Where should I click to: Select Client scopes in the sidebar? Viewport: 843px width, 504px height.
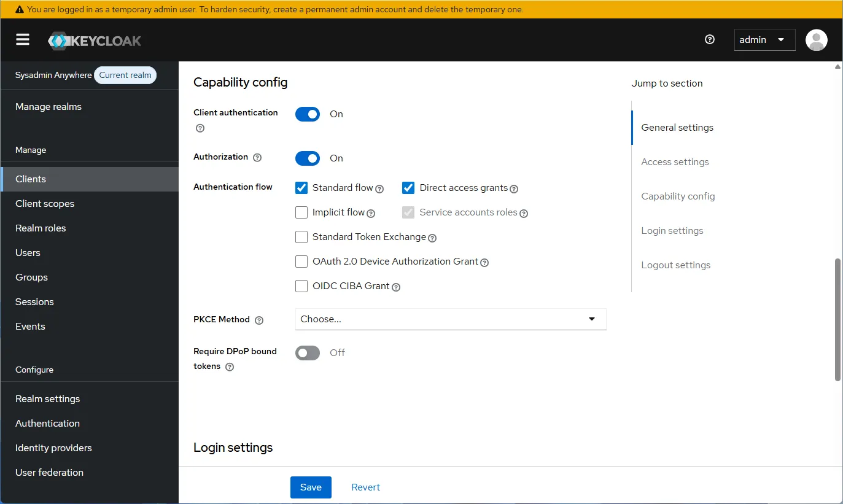tap(45, 203)
